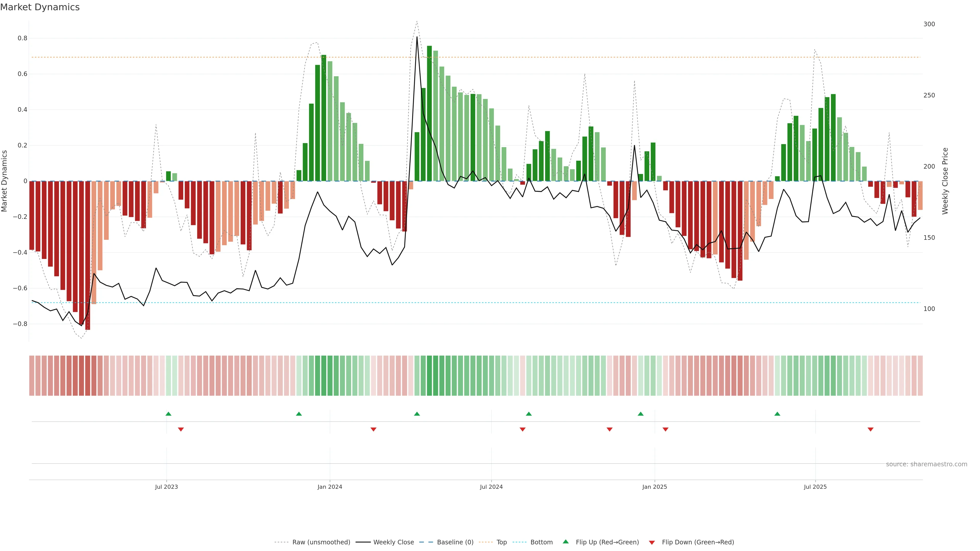The height and width of the screenshot is (551, 980).
Task: Click the Jul 2025 x-axis label
Action: click(x=815, y=487)
